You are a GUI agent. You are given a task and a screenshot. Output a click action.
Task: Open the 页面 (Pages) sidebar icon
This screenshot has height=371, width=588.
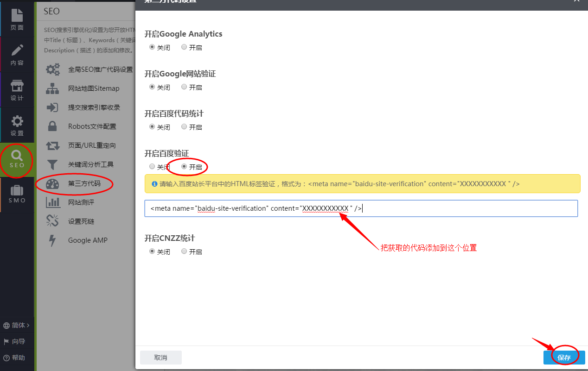17,16
